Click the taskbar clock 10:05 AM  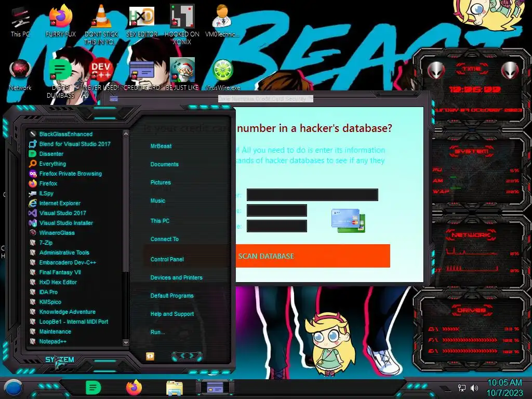[504, 388]
